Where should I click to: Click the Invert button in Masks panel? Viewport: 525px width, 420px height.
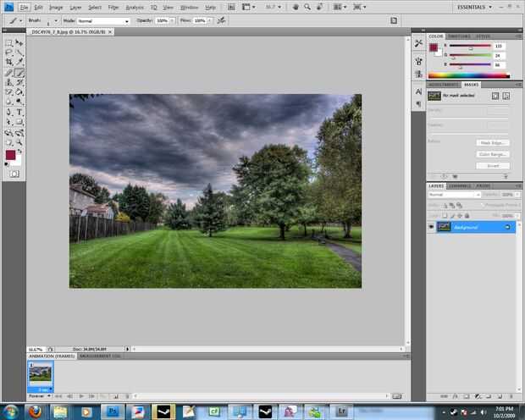(x=493, y=166)
